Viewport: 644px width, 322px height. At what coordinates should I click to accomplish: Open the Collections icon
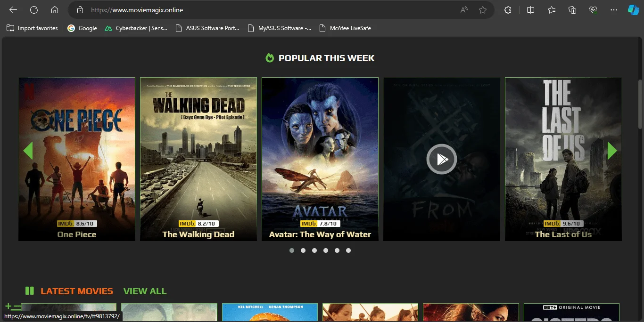click(572, 10)
